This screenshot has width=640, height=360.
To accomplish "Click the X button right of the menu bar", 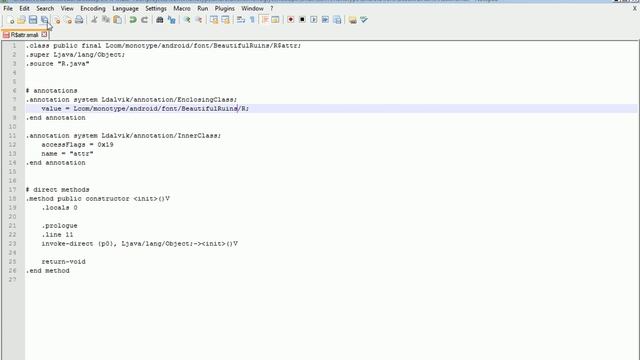I will [x=635, y=8].
